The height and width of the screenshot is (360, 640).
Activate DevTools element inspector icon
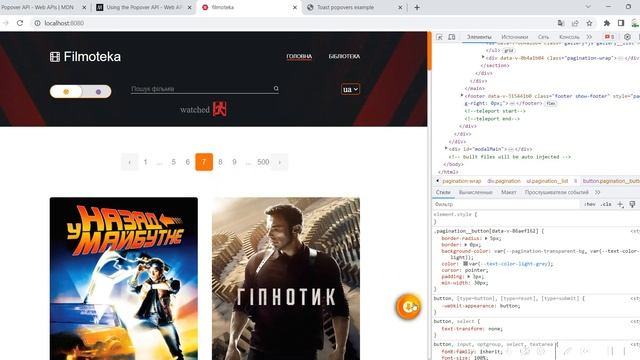(440, 37)
